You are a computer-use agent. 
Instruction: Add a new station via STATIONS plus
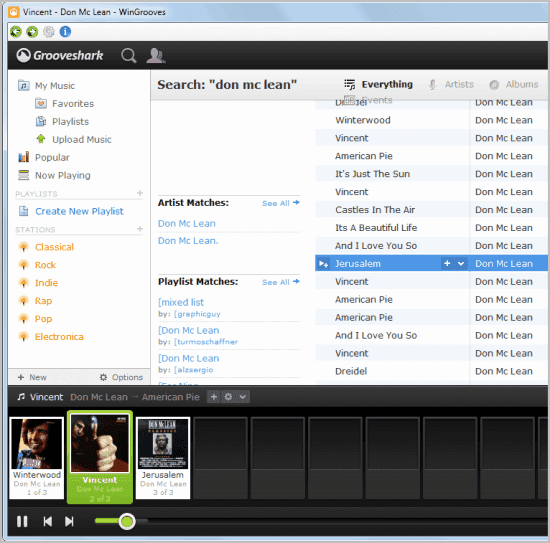pos(140,229)
